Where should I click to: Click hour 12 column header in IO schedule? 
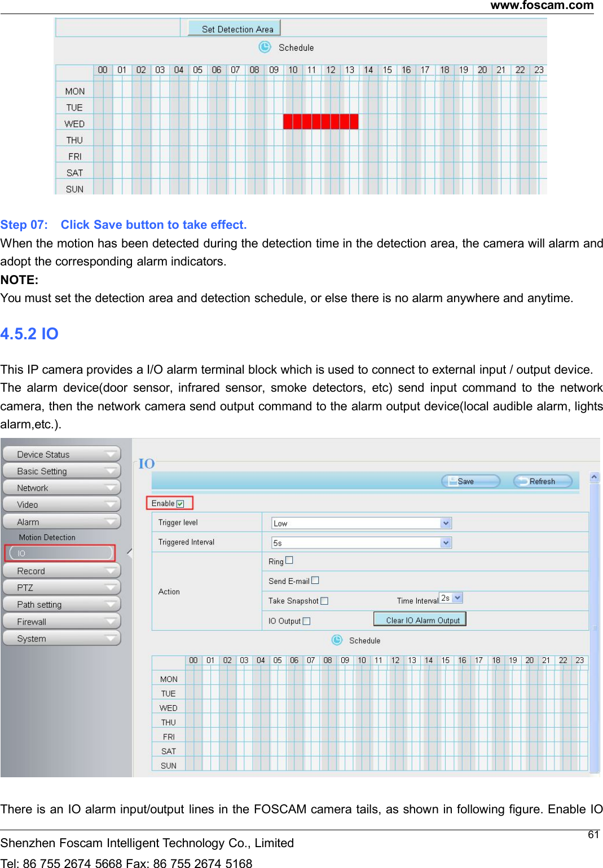pos(395,660)
